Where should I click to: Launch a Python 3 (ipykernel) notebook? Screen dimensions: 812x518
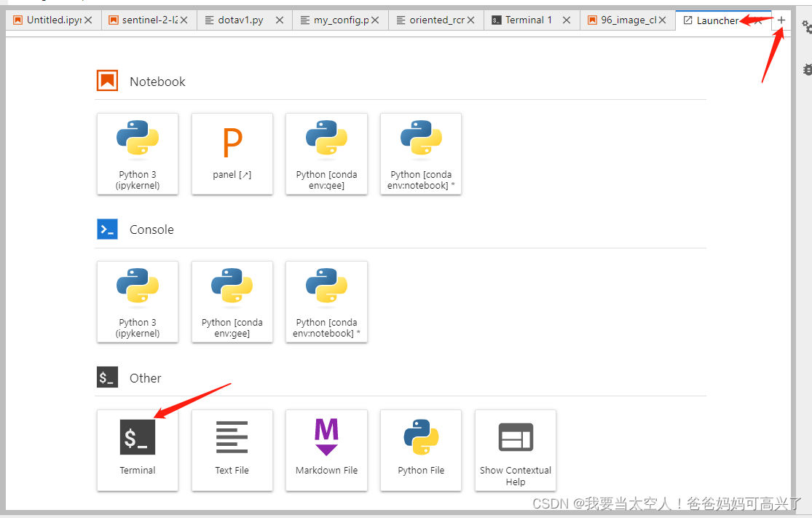pyautogui.click(x=137, y=154)
